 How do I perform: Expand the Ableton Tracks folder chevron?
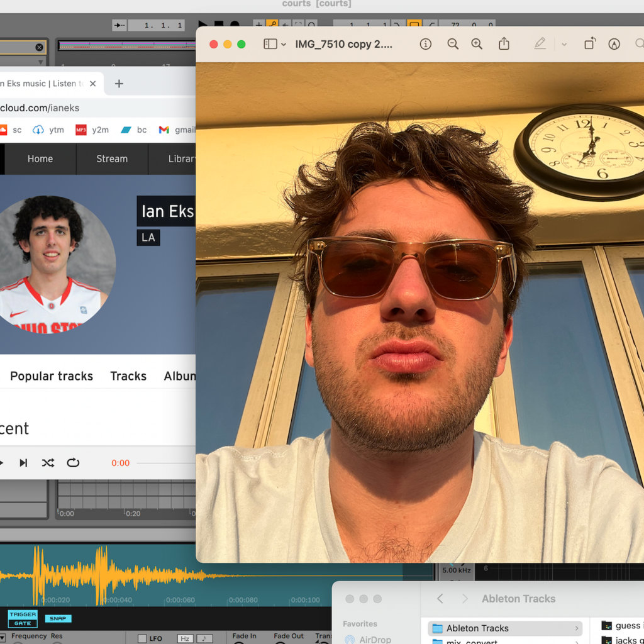[x=577, y=628]
